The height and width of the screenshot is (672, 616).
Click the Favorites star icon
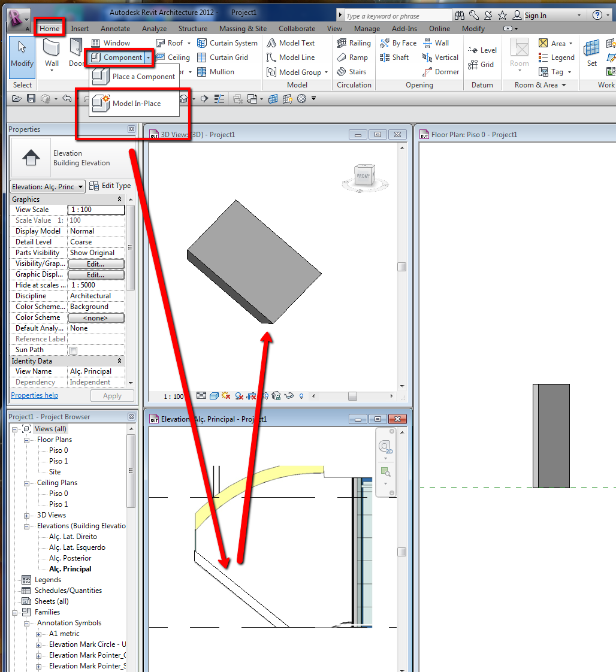coord(502,16)
